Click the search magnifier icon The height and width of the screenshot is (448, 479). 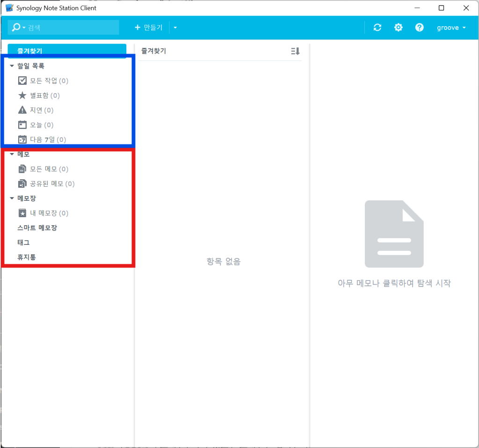click(x=16, y=28)
